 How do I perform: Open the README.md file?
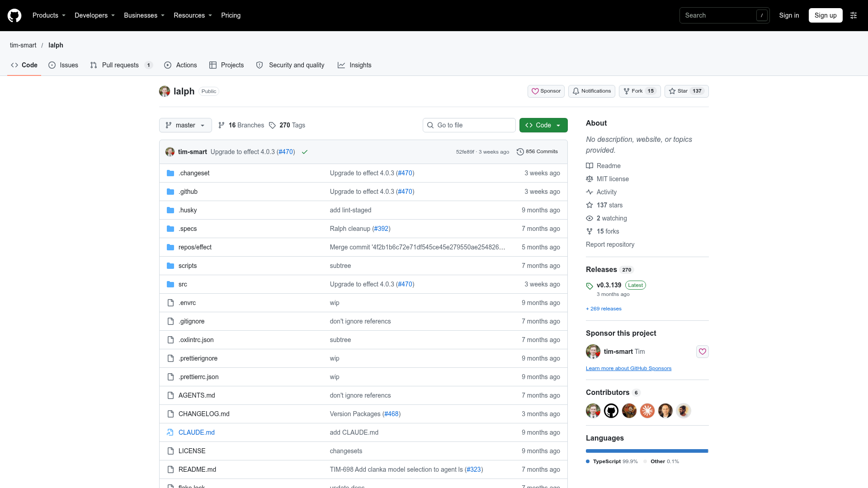pos(197,469)
